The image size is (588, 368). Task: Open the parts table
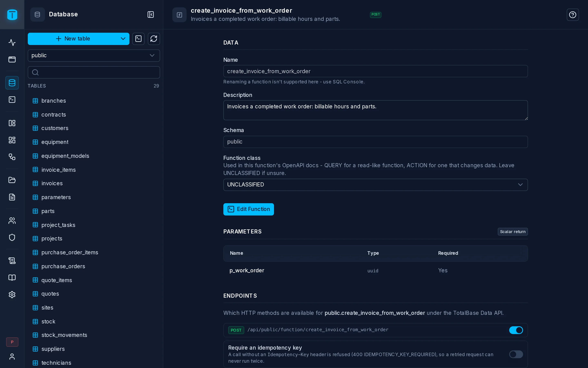click(x=94, y=211)
